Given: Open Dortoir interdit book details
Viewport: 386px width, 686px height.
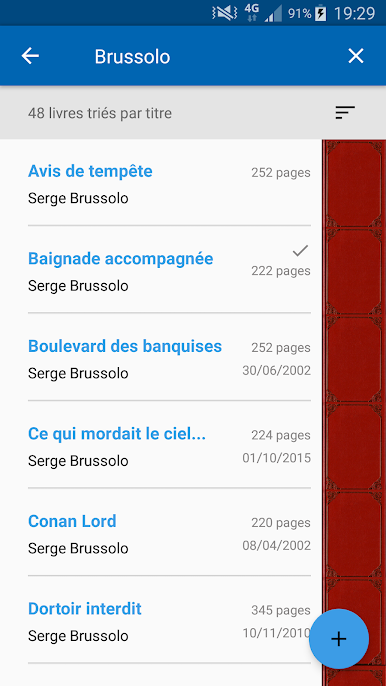Looking at the screenshot, I should point(169,620).
